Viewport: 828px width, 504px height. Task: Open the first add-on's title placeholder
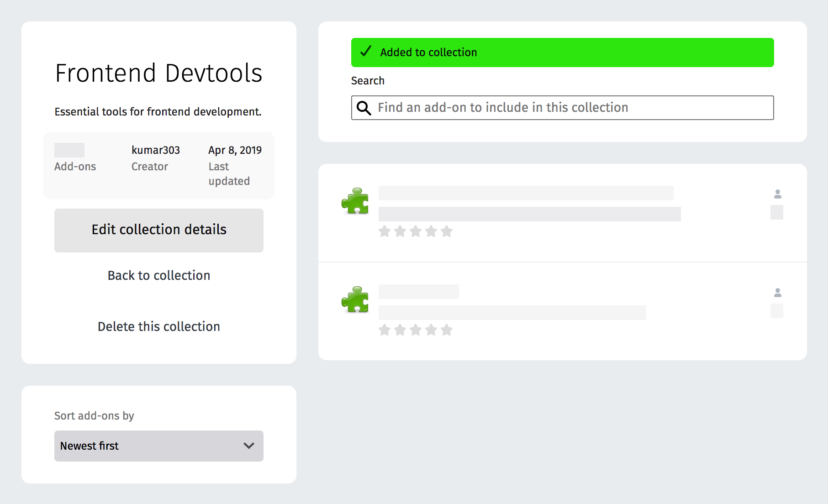coord(526,193)
